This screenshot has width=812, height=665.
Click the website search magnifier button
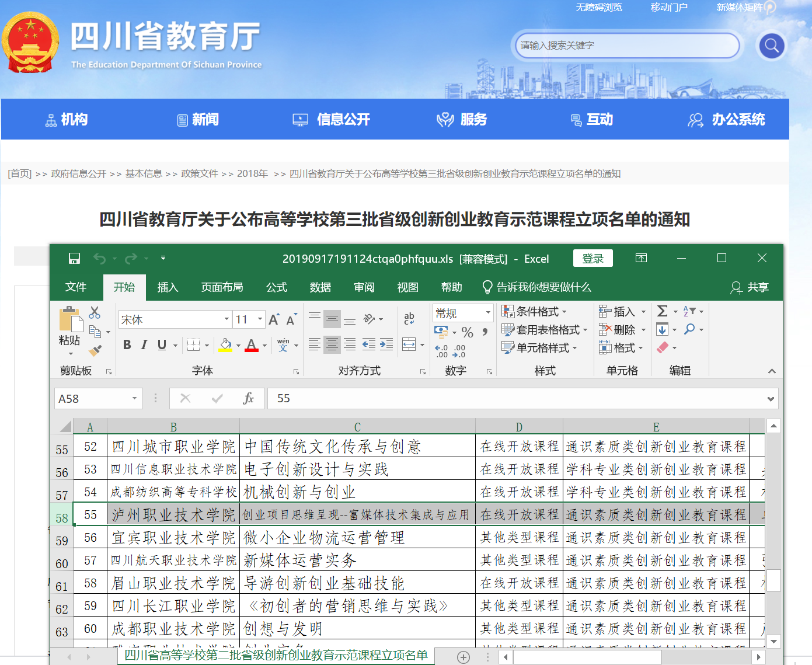pyautogui.click(x=771, y=46)
